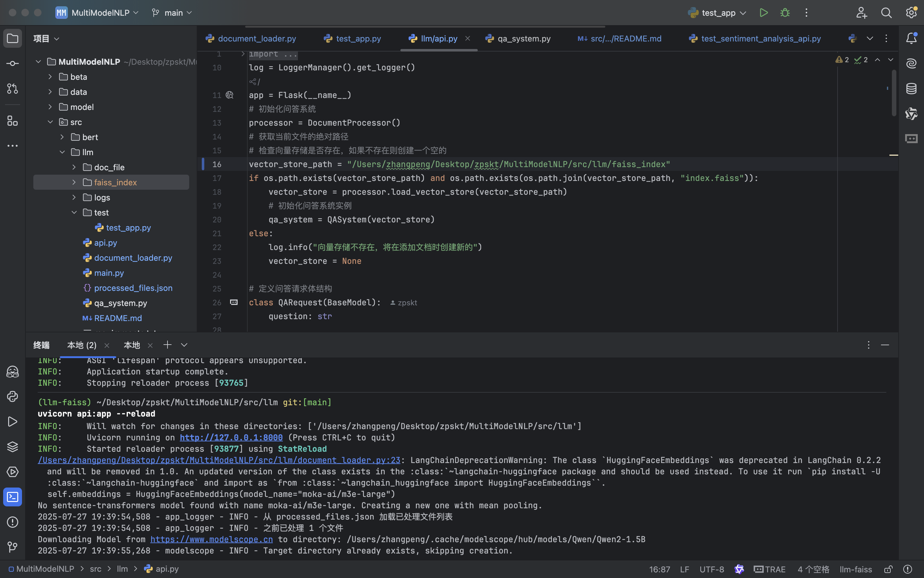Viewport: 924px width, 578px height.
Task: Switch to document_loader.py tab
Action: point(251,39)
